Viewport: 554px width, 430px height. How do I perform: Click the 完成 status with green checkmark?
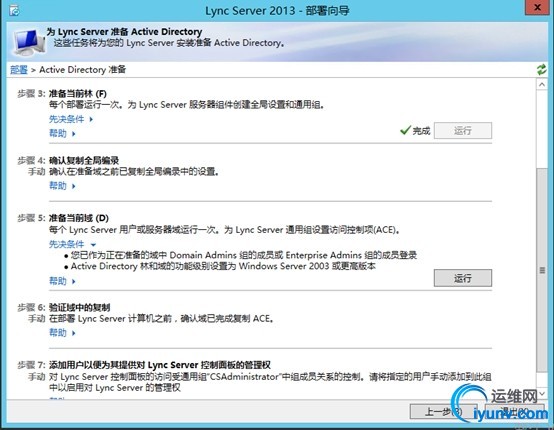[416, 130]
